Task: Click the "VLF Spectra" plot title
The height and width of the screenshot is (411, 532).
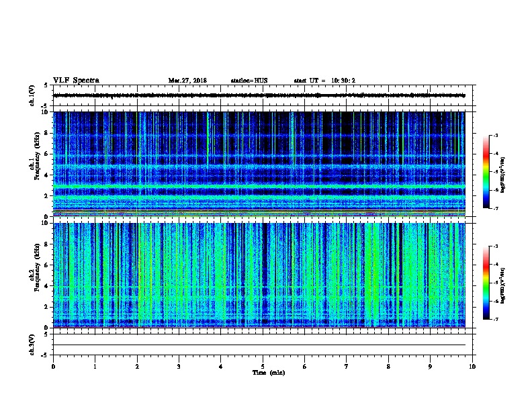Action: coord(76,81)
